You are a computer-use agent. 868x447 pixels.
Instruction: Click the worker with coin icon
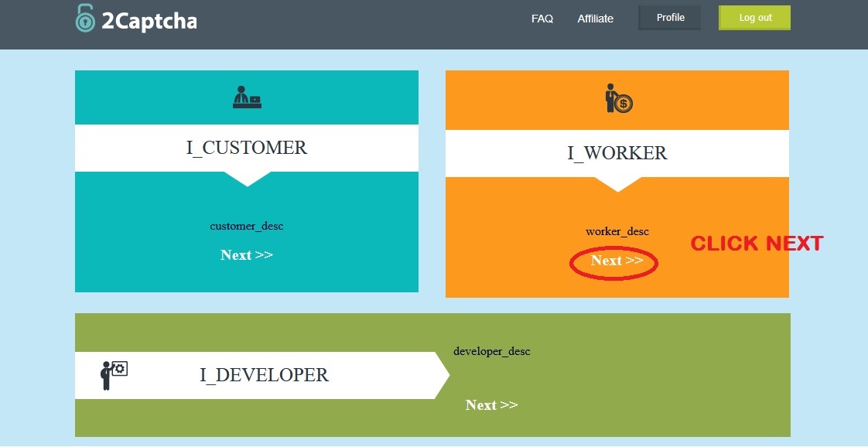[x=618, y=99]
